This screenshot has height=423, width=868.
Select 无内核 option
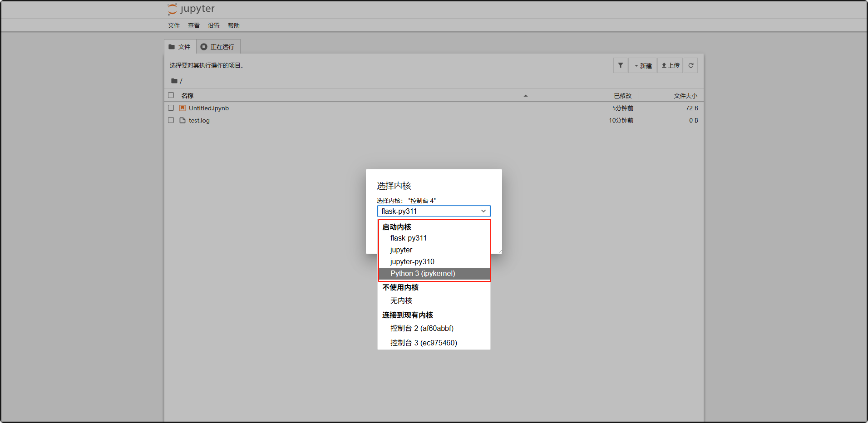pos(434,300)
